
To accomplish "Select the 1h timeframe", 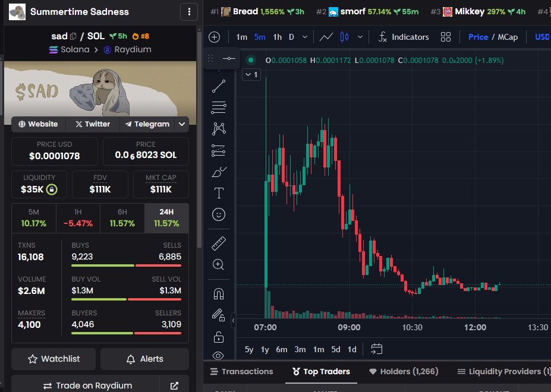I will [x=277, y=37].
